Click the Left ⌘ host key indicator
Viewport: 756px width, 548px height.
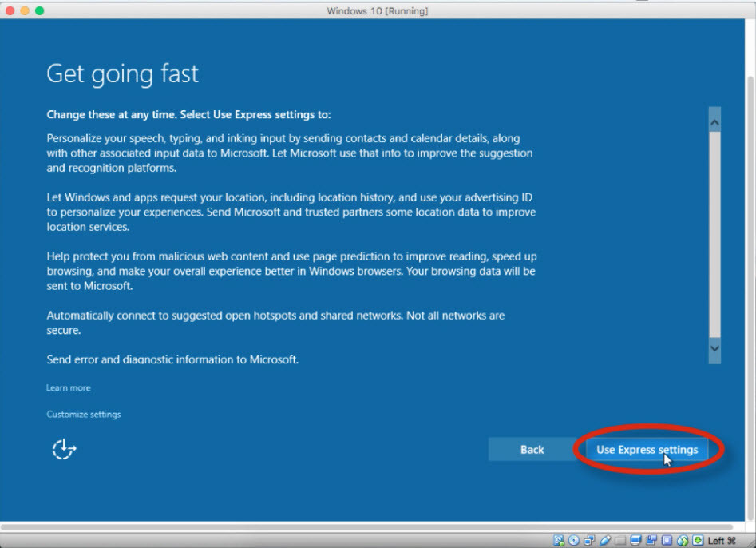coord(722,540)
